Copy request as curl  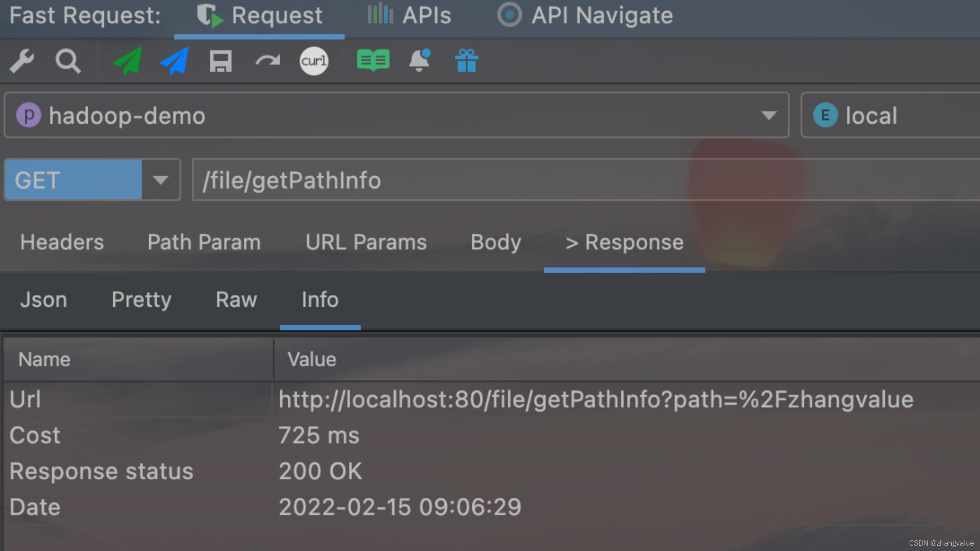point(314,60)
